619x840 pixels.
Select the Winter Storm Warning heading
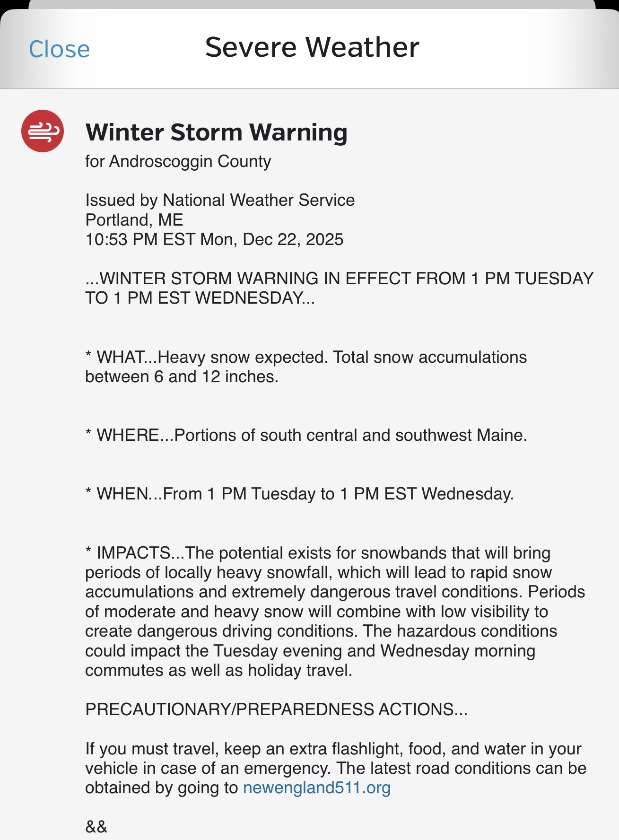(x=216, y=132)
